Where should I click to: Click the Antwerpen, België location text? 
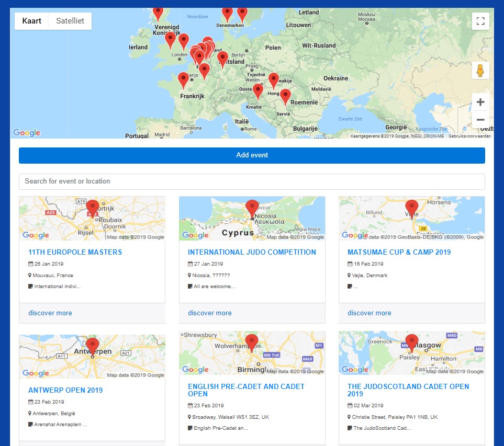(54, 414)
